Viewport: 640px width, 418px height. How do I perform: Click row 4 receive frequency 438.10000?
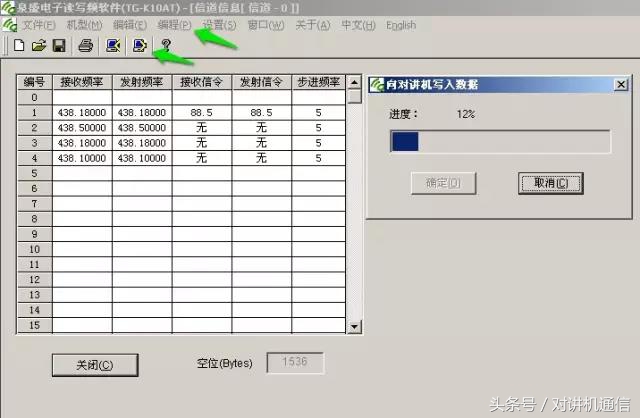click(x=82, y=158)
